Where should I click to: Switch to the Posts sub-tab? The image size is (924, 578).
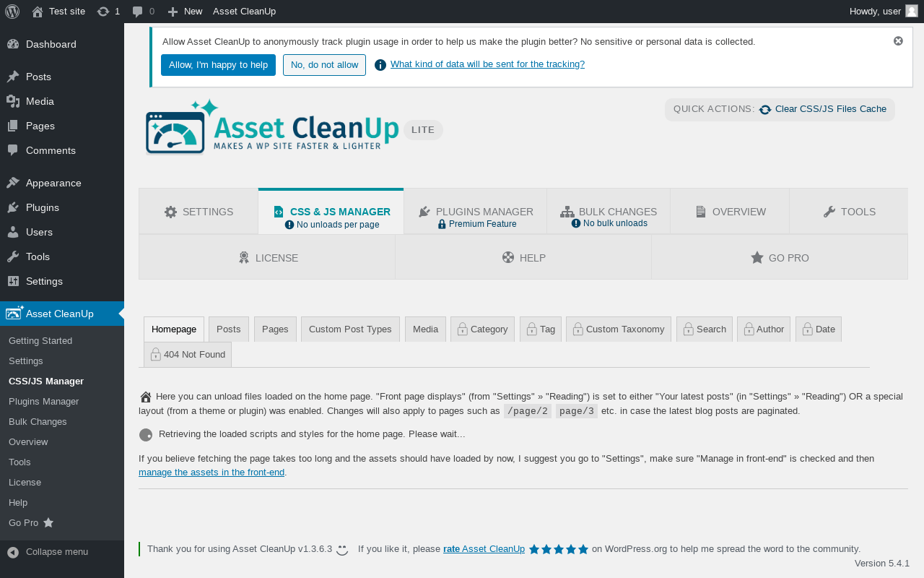[229, 329]
